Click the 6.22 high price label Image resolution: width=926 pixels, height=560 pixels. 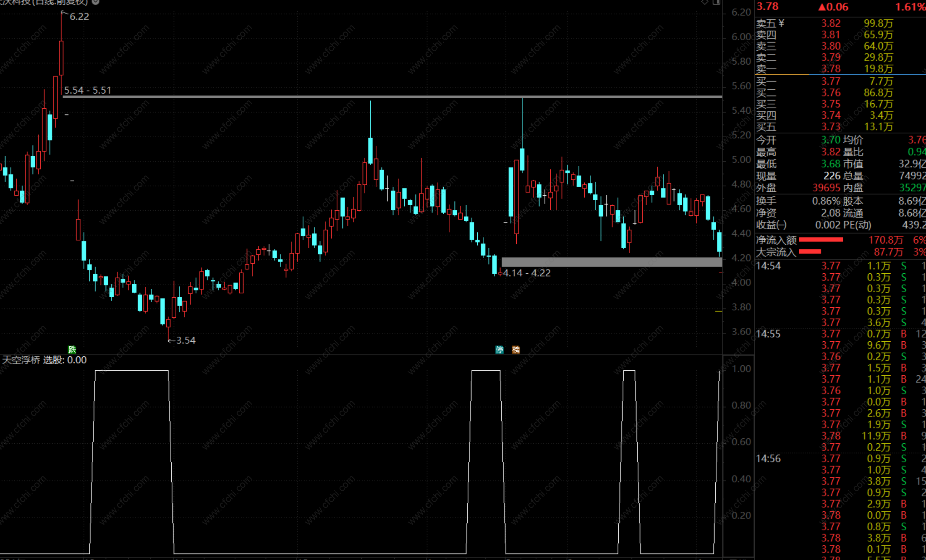(x=79, y=17)
